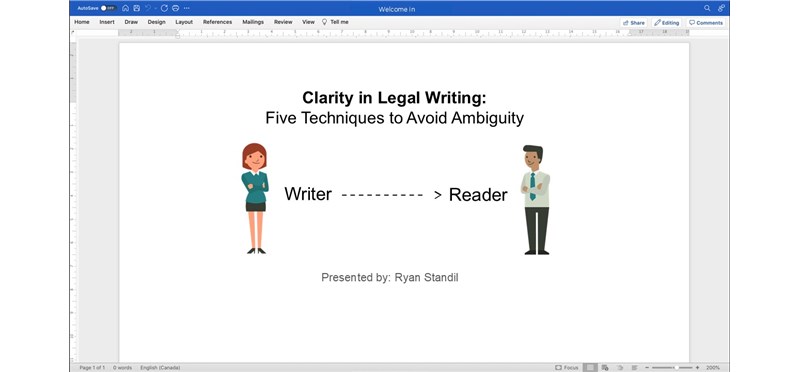Image resolution: width=800 pixels, height=372 pixels.
Task: Click the Page 1 of 1 status
Action: point(92,367)
